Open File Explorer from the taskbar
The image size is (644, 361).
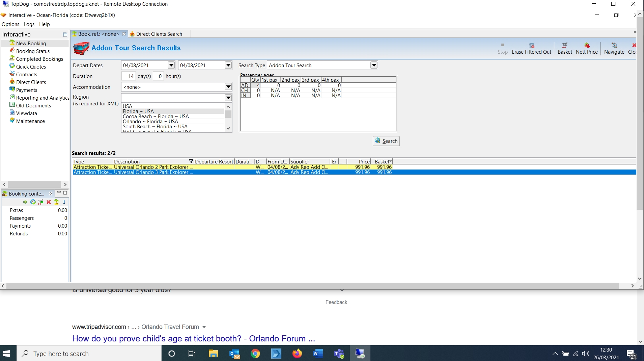pos(213,353)
